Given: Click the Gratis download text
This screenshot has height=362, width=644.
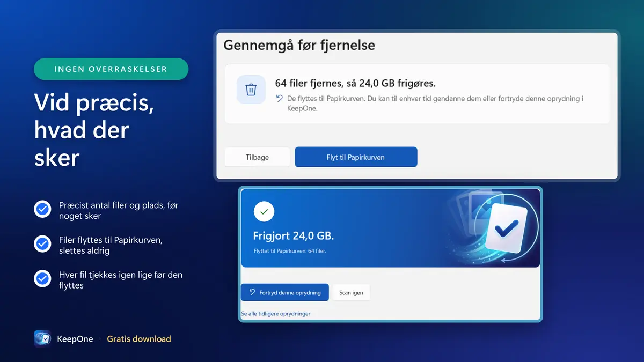Looking at the screenshot, I should coord(139,339).
